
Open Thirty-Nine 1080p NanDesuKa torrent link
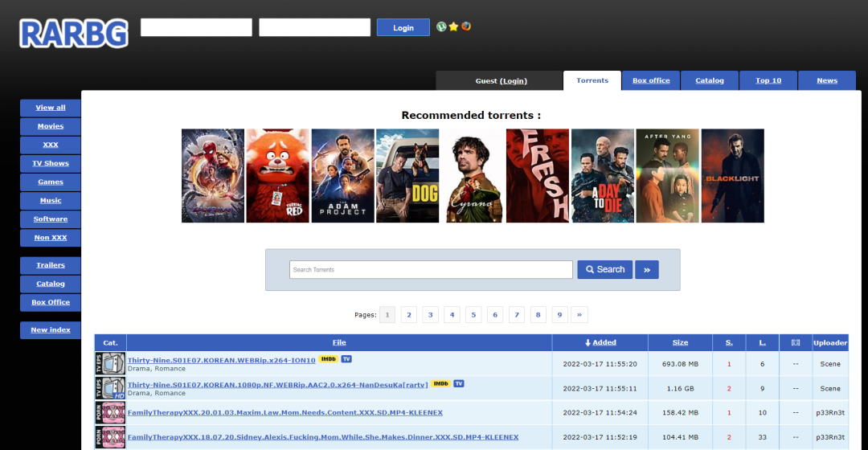coord(278,385)
